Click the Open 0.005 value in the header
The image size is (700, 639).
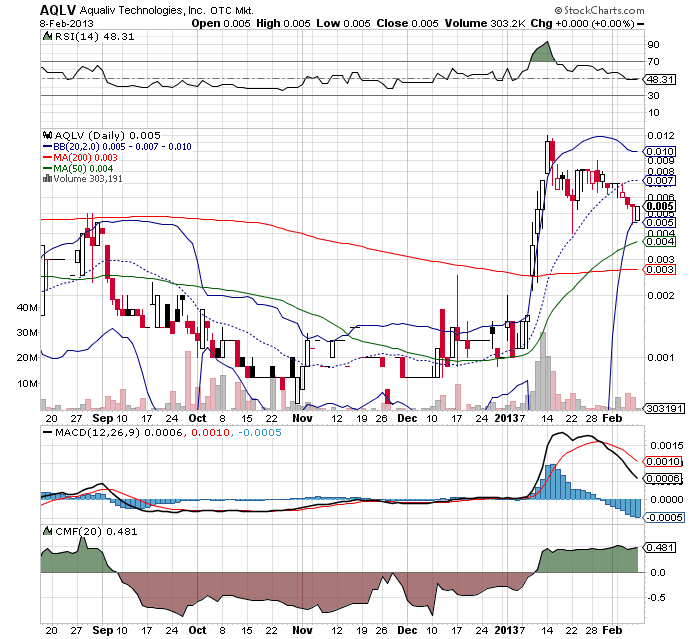point(221,23)
